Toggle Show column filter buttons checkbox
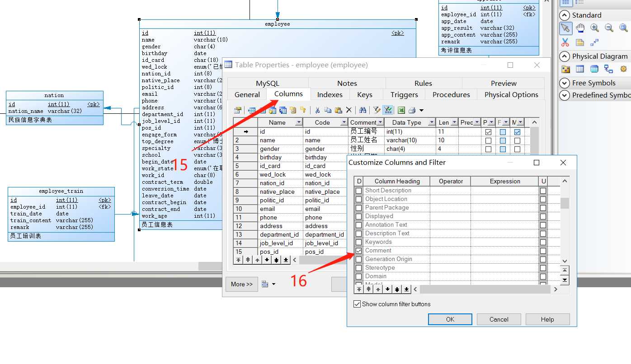 pyautogui.click(x=357, y=304)
